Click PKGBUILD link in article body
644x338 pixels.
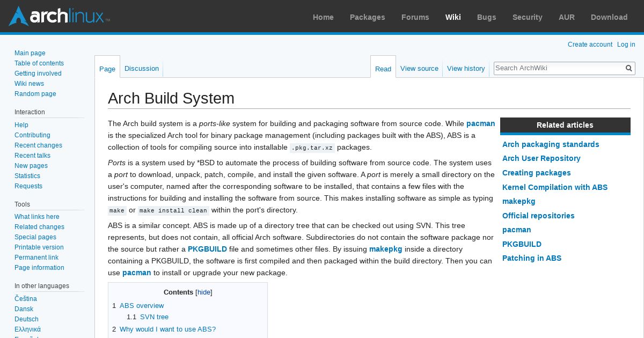[207, 249]
